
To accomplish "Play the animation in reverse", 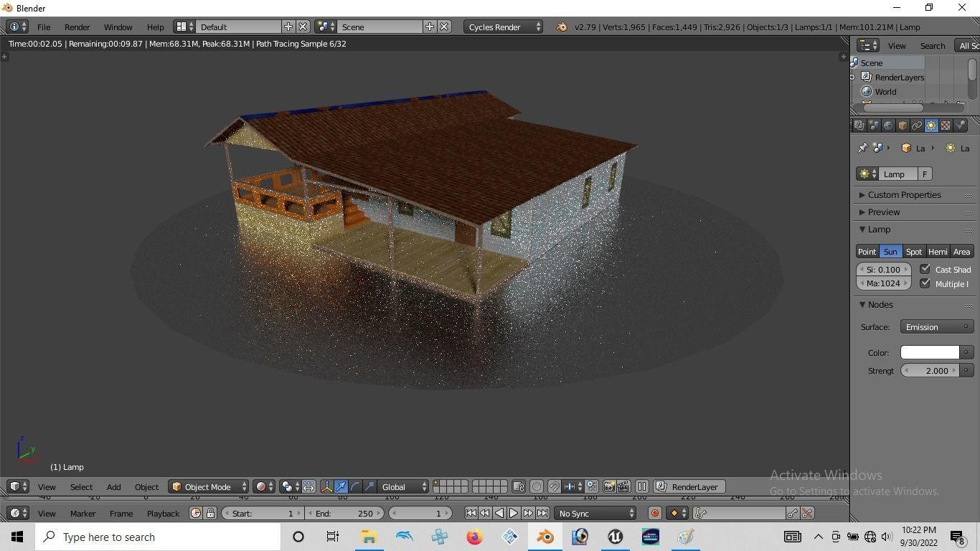I will pos(499,513).
